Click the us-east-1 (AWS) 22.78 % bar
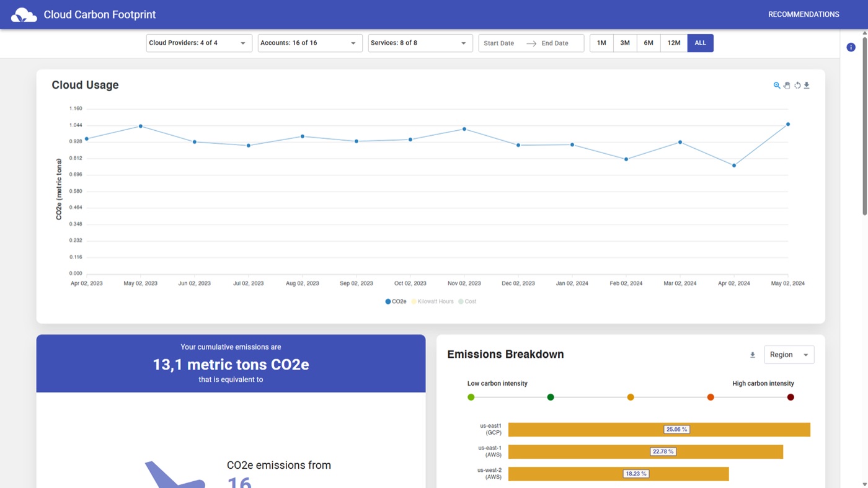The height and width of the screenshot is (488, 868). pyautogui.click(x=645, y=452)
